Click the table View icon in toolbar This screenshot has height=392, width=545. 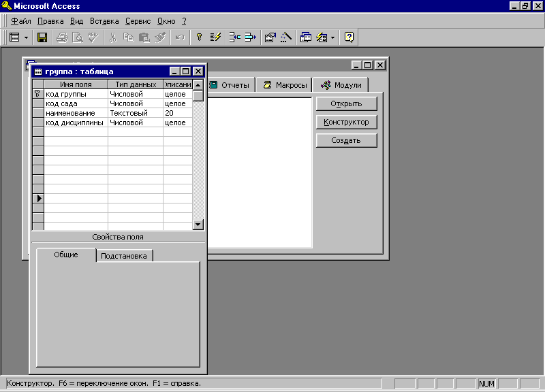tap(14, 37)
